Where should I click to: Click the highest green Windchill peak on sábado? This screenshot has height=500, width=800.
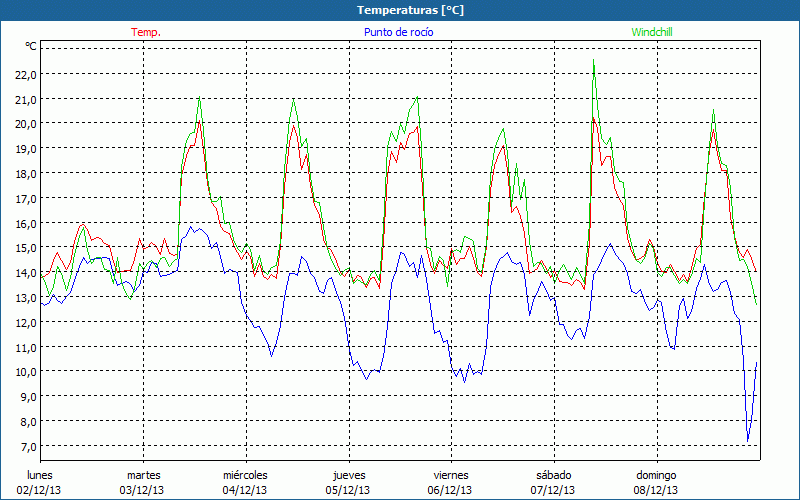[594, 61]
